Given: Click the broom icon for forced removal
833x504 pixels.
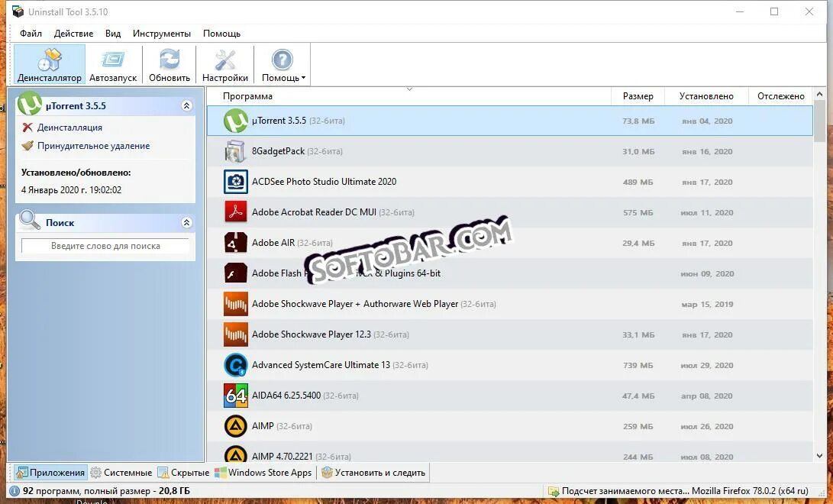Looking at the screenshot, I should (x=27, y=146).
